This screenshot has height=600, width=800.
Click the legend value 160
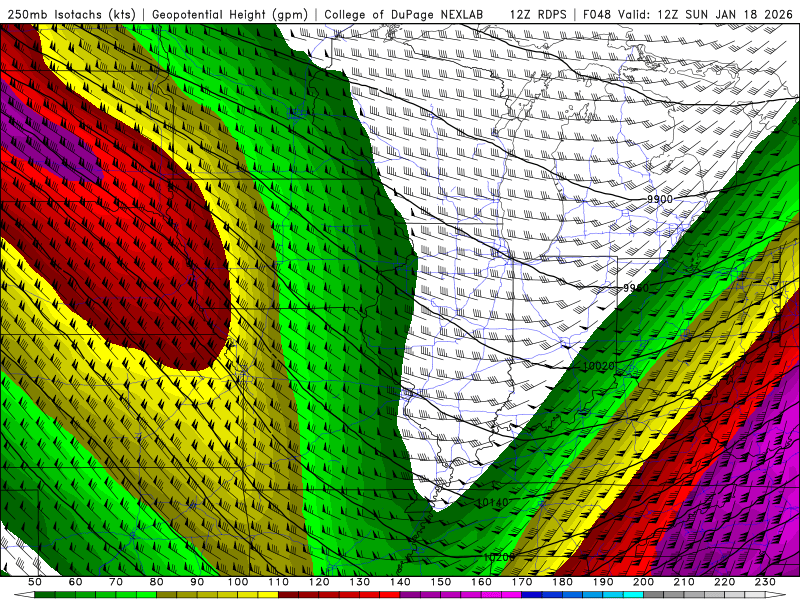point(481,582)
